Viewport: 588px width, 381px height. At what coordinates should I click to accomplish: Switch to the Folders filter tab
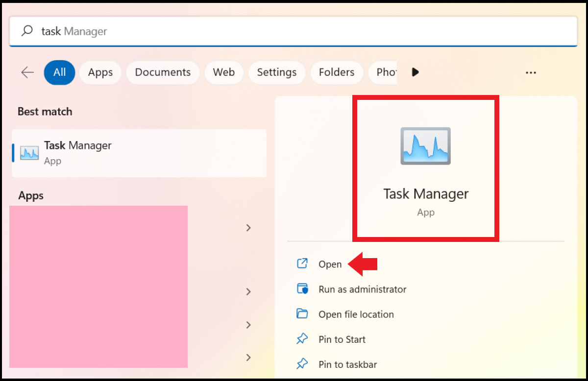337,72
